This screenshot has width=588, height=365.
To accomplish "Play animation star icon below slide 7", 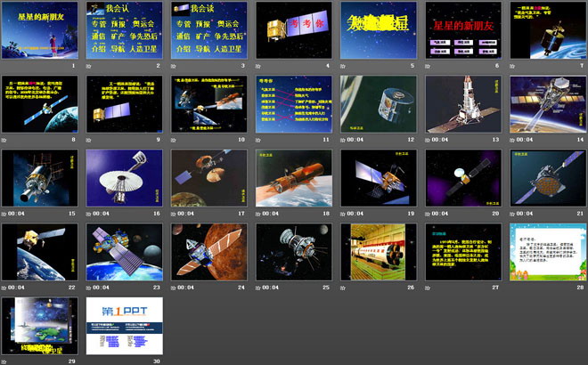I will 512,66.
